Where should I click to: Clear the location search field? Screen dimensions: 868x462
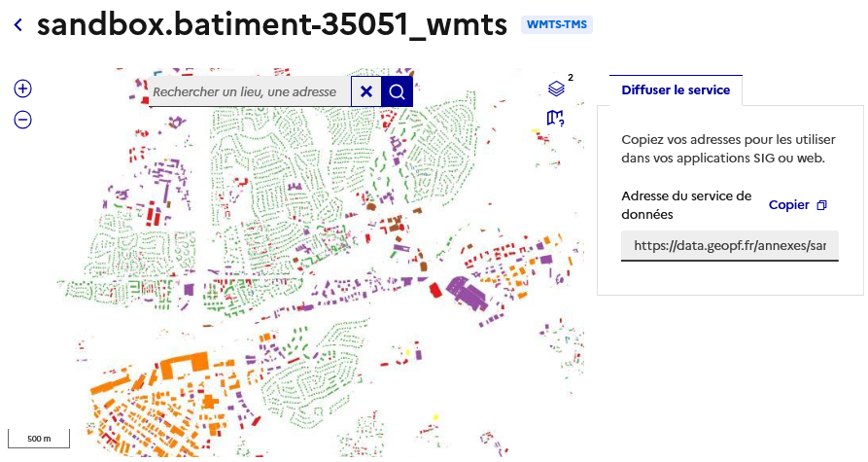365,91
